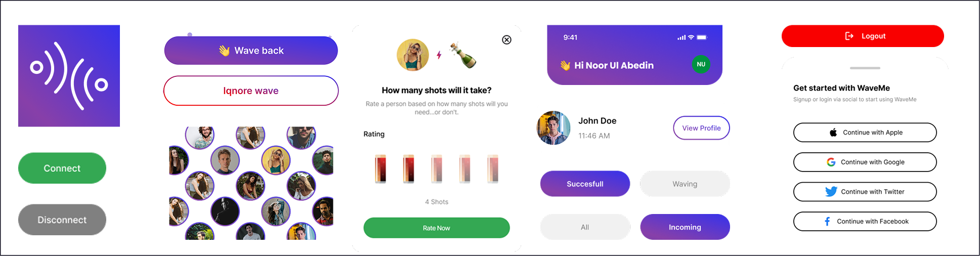
Task: Click View Profile for John Doe
Action: (701, 128)
